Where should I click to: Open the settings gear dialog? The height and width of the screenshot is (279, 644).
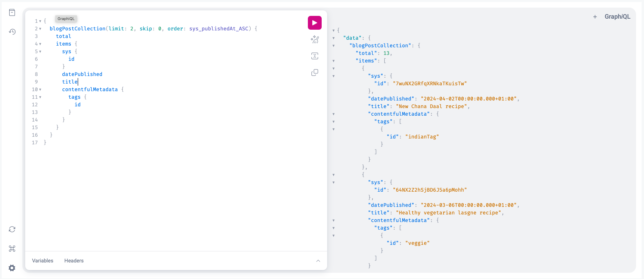(12, 268)
